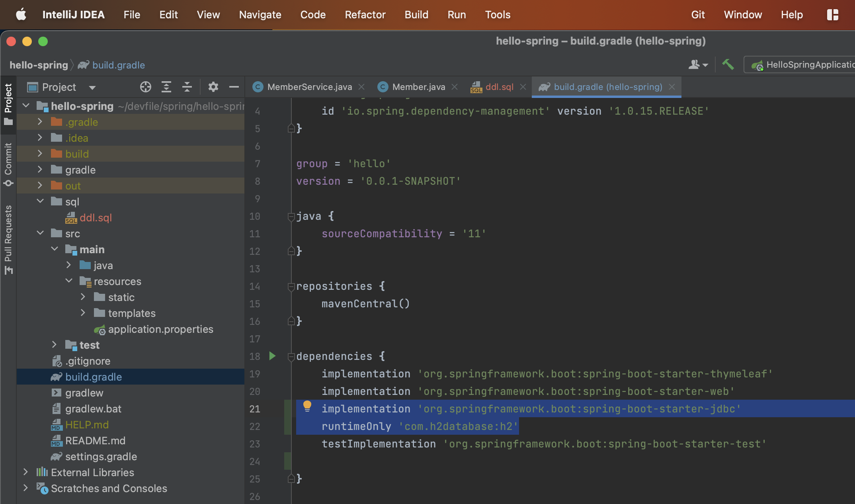855x504 pixels.
Task: Click the yellow lightbulb intention icon
Action: (x=307, y=406)
